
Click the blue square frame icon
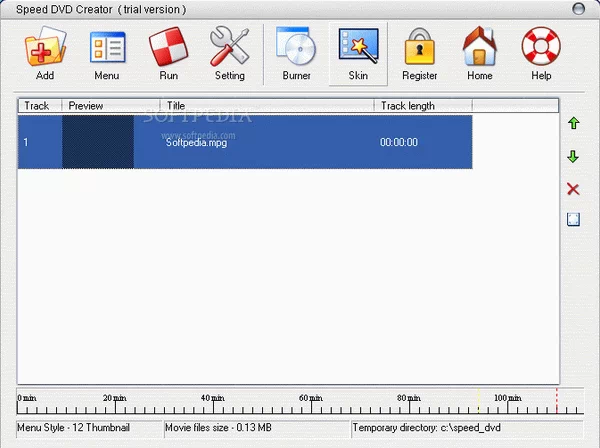coord(573,220)
